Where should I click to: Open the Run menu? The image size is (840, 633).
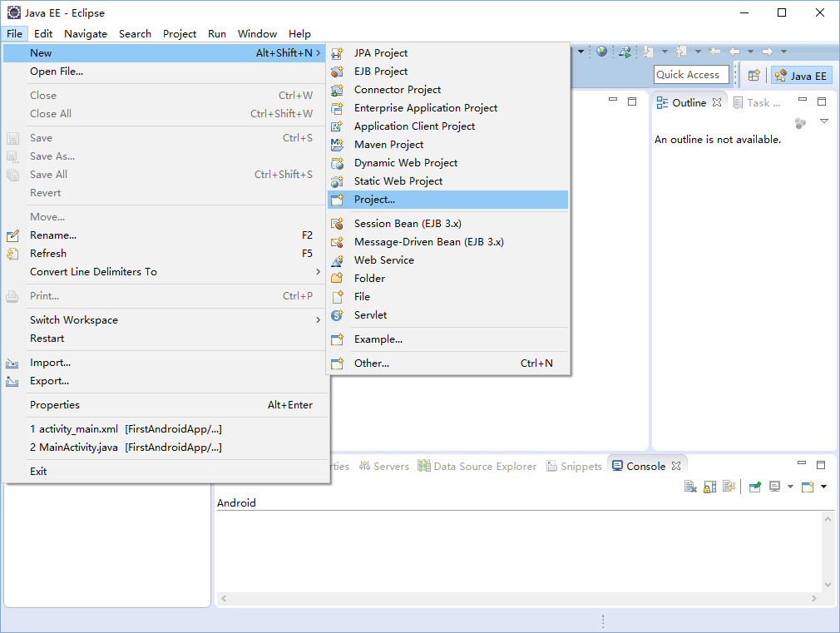click(x=217, y=34)
